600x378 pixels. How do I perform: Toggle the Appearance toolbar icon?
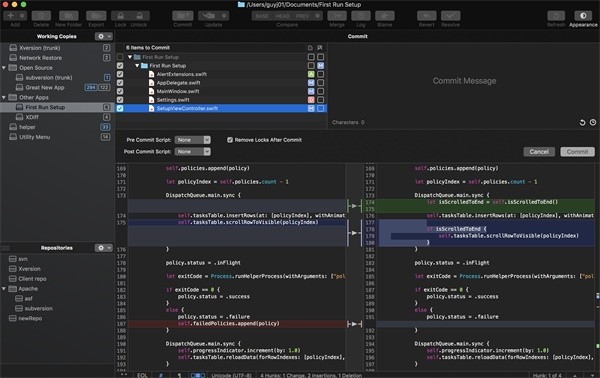tap(583, 16)
